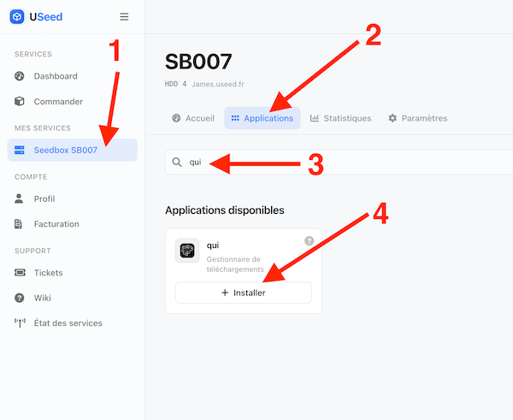Click the qui app thumbnail icon

[x=187, y=251]
